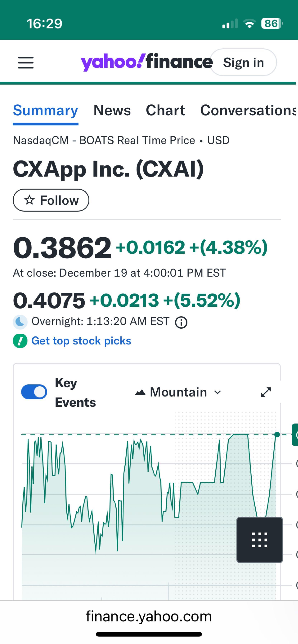Open the floating dotted grid button
The height and width of the screenshot is (644, 298).
click(259, 540)
